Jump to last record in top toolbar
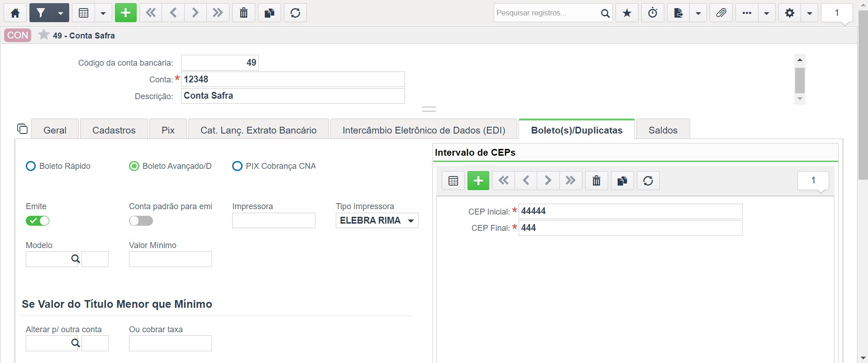 (218, 13)
